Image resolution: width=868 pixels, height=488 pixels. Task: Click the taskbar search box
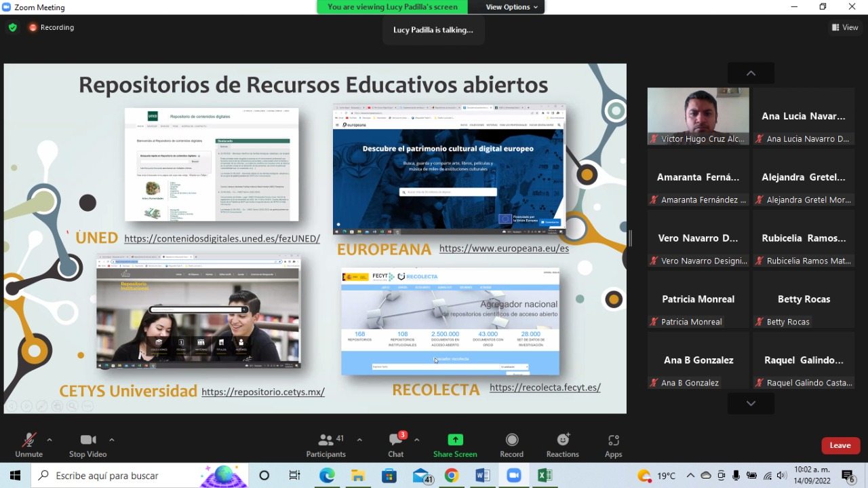141,476
